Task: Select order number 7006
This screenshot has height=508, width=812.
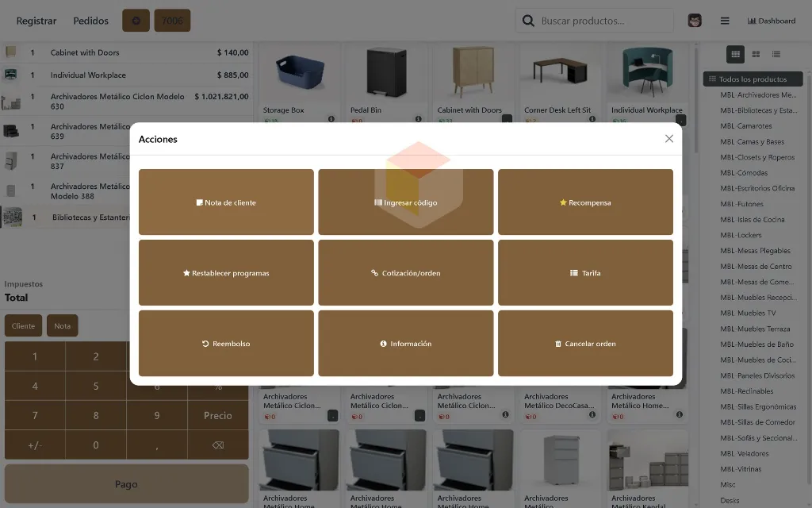Action: tap(172, 21)
